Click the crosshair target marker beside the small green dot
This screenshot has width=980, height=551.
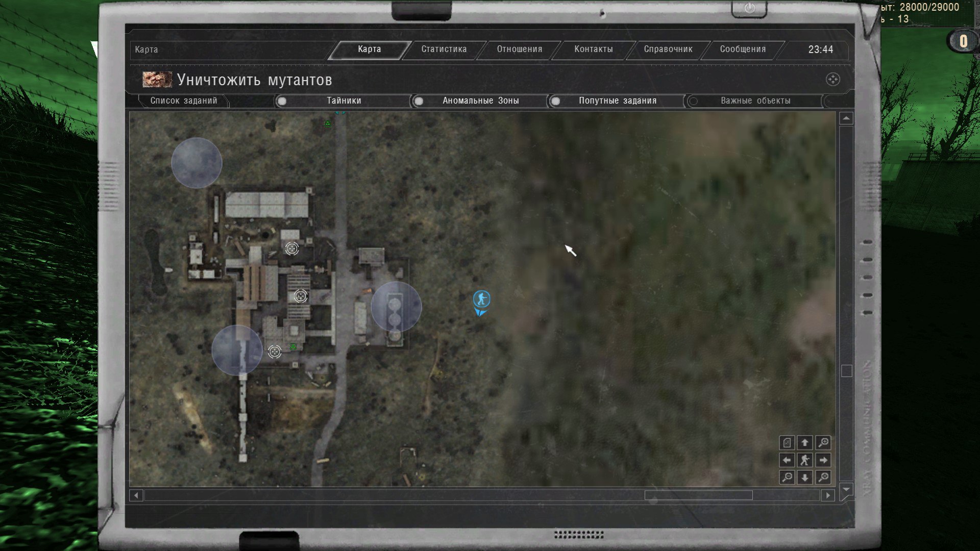click(275, 352)
